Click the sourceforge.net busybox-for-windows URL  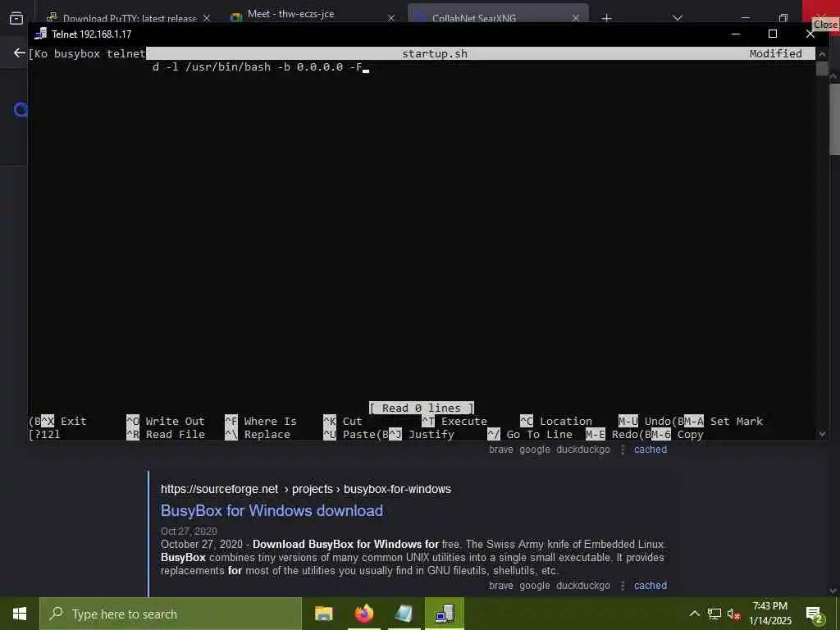point(305,489)
